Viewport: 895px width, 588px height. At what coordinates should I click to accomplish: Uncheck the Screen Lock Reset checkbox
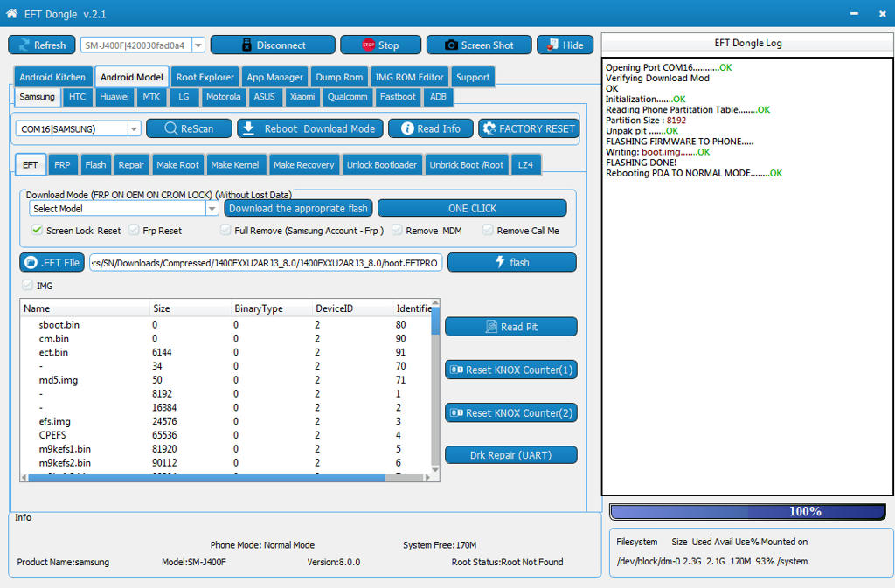point(38,231)
